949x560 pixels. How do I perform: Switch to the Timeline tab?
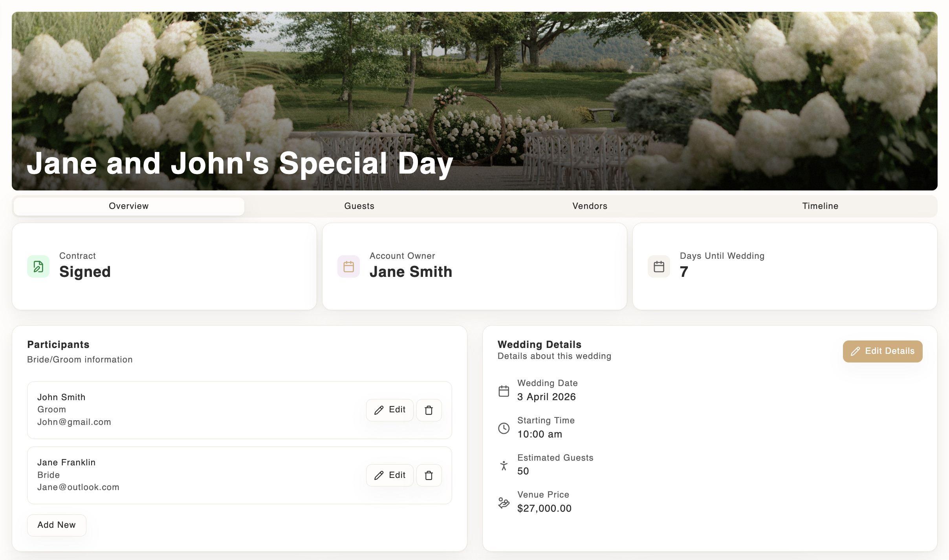[820, 206]
